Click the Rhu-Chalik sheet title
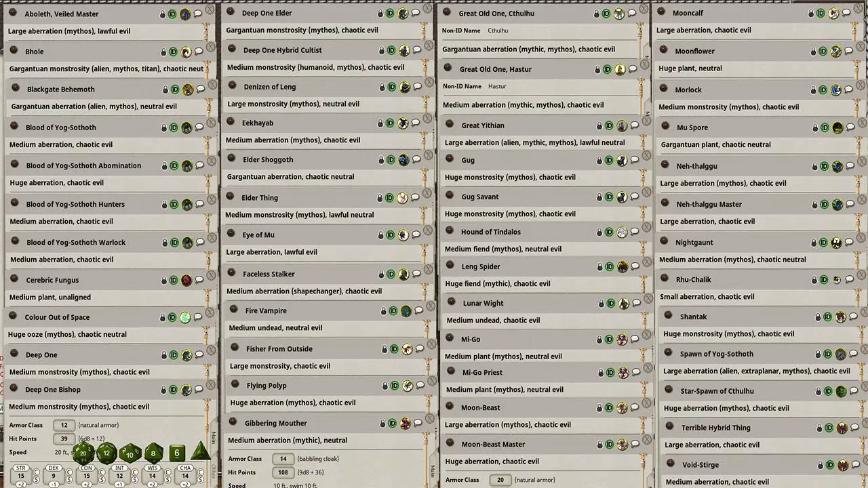 coord(694,279)
